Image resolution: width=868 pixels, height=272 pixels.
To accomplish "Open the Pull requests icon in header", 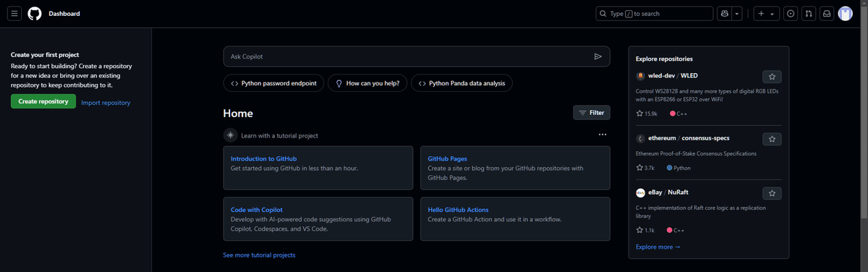I will 809,14.
